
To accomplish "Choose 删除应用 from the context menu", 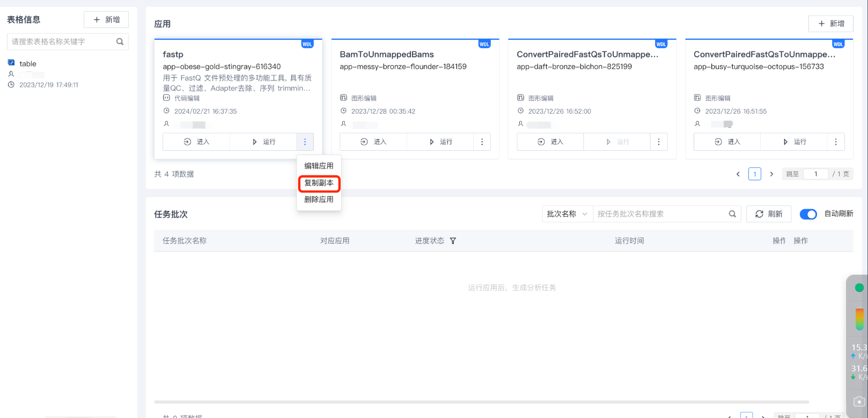I will [319, 200].
